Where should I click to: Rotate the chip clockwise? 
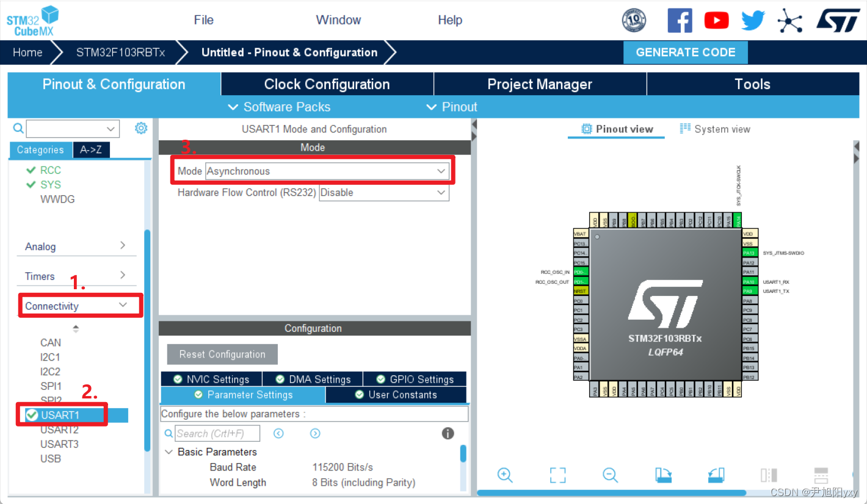click(x=663, y=475)
